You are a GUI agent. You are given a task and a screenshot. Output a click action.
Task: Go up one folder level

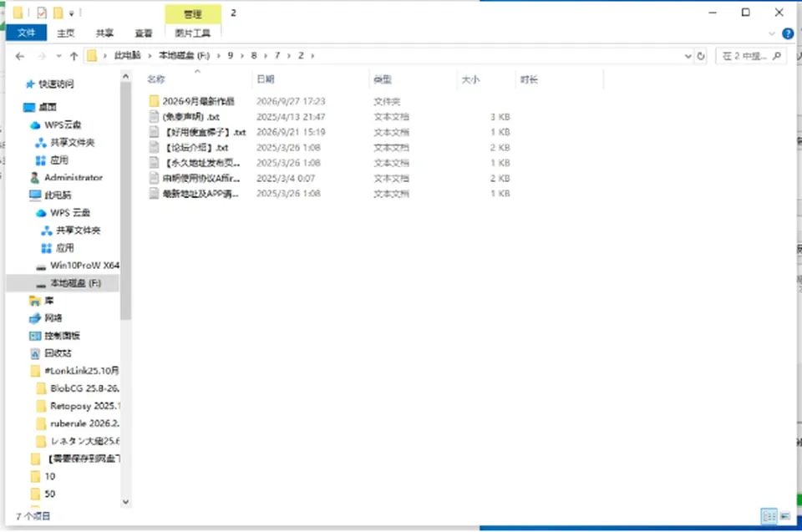tap(74, 56)
